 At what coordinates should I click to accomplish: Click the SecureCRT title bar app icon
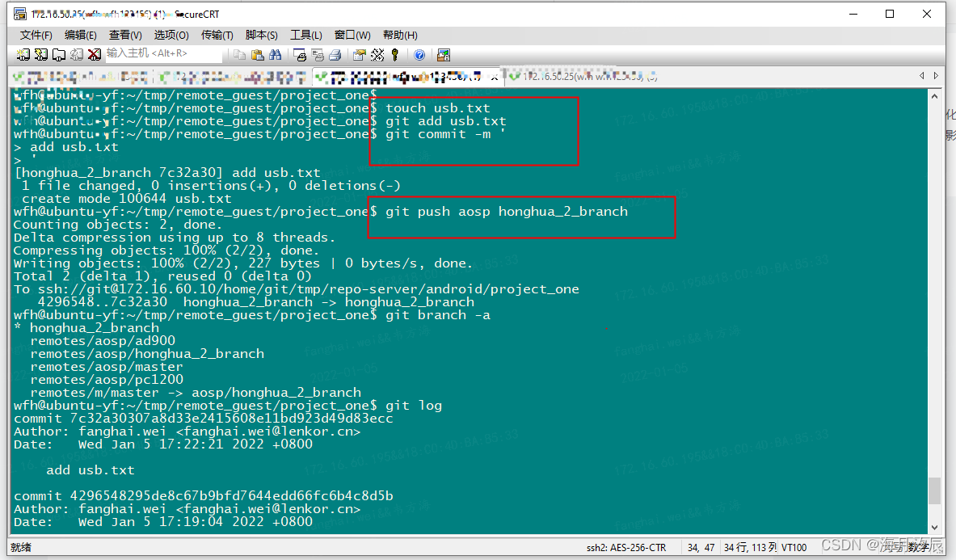[x=19, y=14]
